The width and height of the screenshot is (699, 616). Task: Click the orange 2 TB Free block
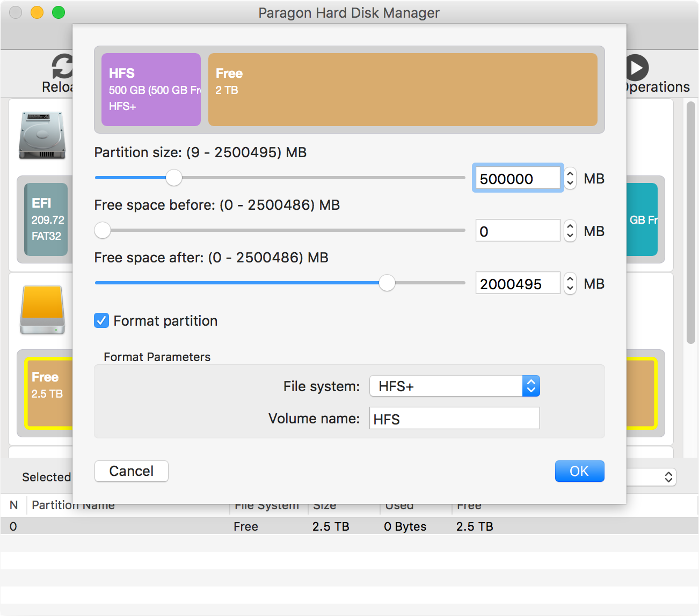(x=403, y=90)
